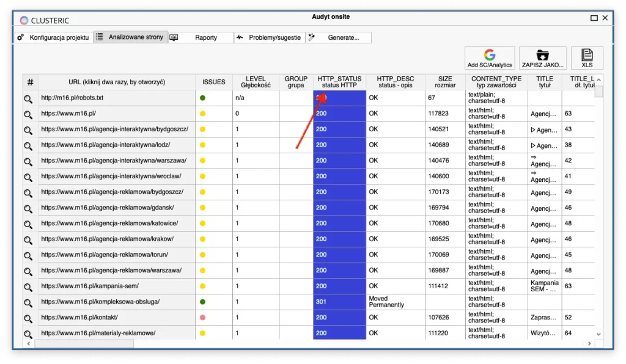Click magnifier icon beside kontakt URL row
The width and height of the screenshot is (626, 364).
tap(28, 318)
